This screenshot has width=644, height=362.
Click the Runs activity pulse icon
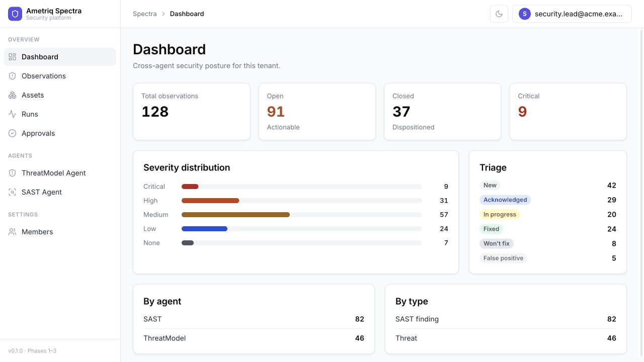tap(13, 114)
